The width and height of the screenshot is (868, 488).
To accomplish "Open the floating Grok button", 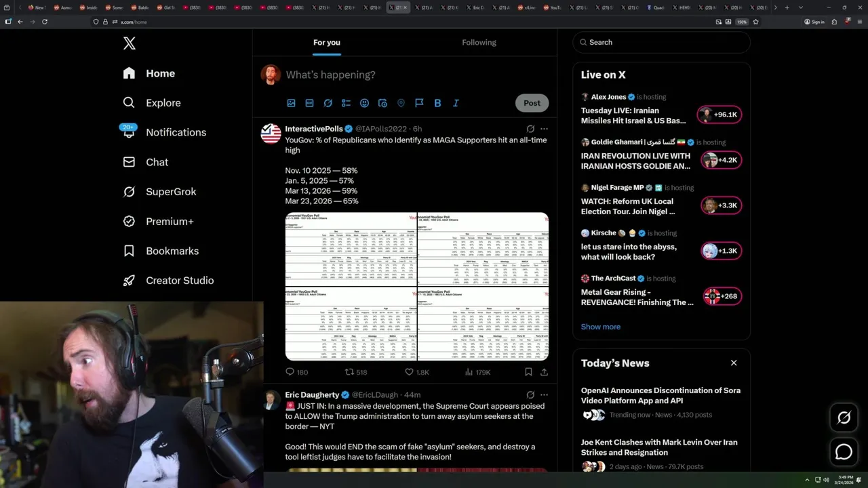I will (844, 418).
